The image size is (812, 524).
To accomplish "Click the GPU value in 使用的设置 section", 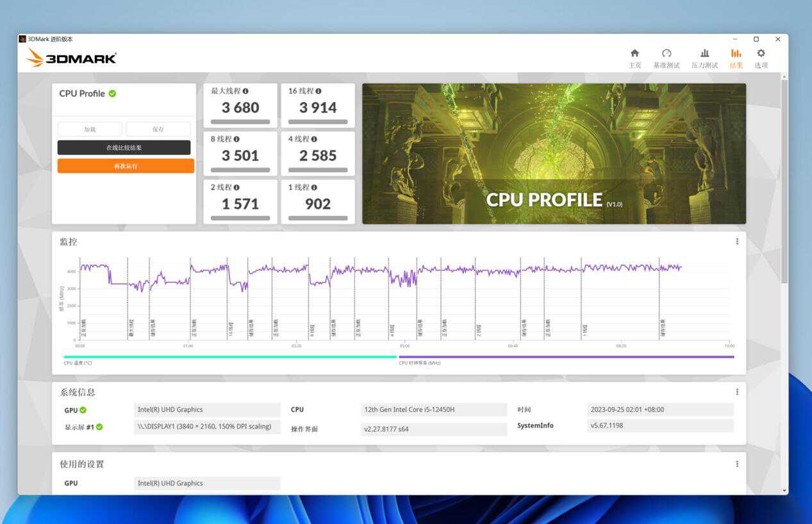I will coord(207,484).
